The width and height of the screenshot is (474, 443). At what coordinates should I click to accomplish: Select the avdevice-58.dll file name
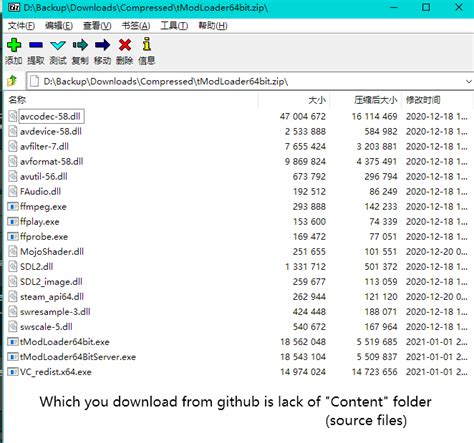coord(51,131)
